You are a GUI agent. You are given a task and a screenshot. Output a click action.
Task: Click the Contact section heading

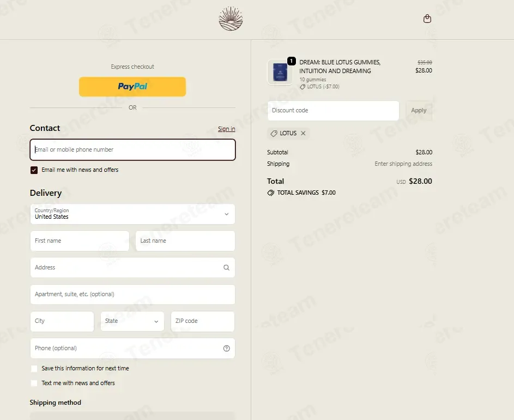click(x=45, y=128)
